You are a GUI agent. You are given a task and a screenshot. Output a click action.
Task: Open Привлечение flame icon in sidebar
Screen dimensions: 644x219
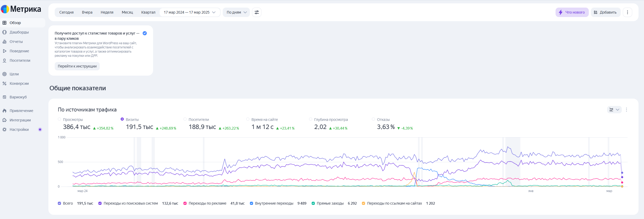(x=4, y=111)
